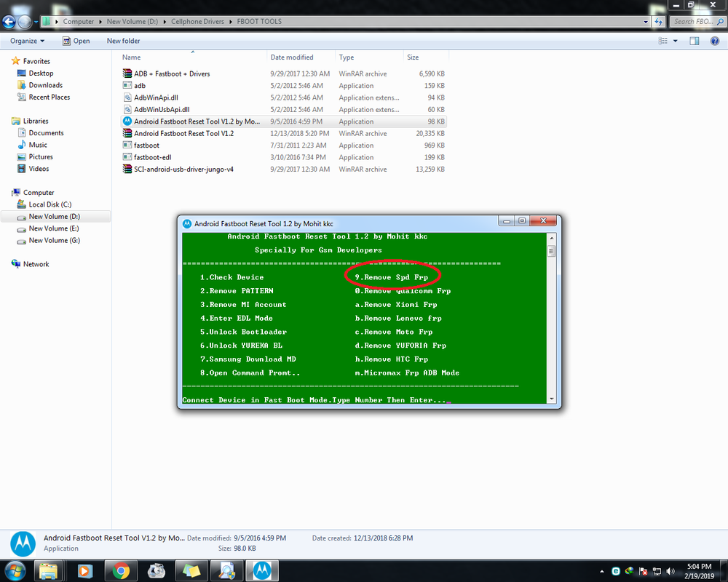Select the AdbWinApi.dll file
Screen dimensions: 728x582
[x=283, y=97]
